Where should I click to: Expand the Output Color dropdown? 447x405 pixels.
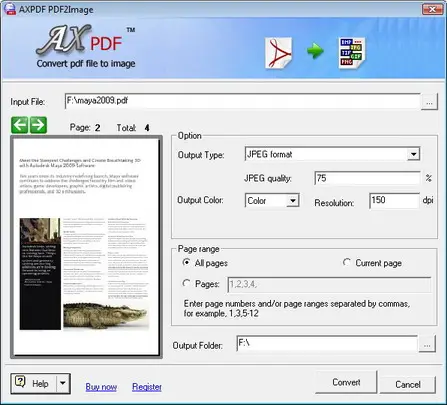click(x=293, y=201)
